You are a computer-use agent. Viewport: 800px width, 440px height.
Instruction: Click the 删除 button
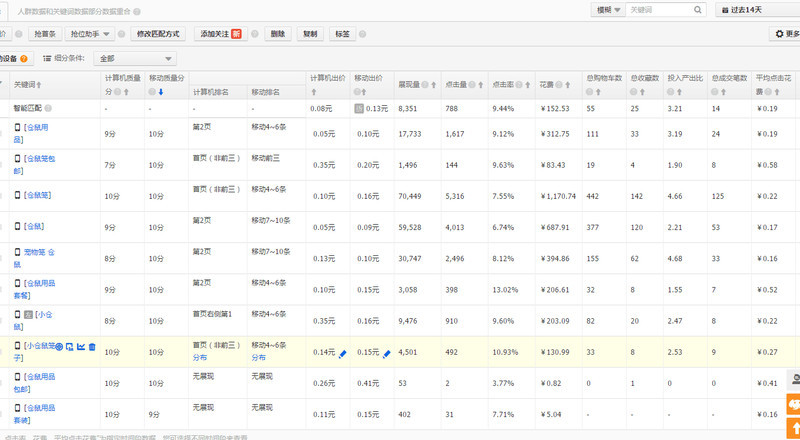pos(278,34)
